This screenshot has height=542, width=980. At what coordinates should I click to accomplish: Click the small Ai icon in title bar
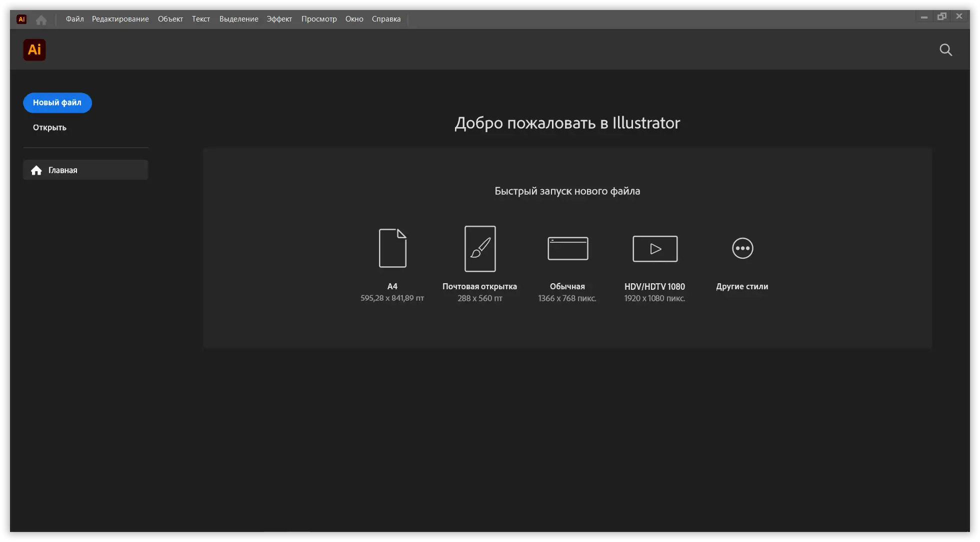(x=21, y=20)
